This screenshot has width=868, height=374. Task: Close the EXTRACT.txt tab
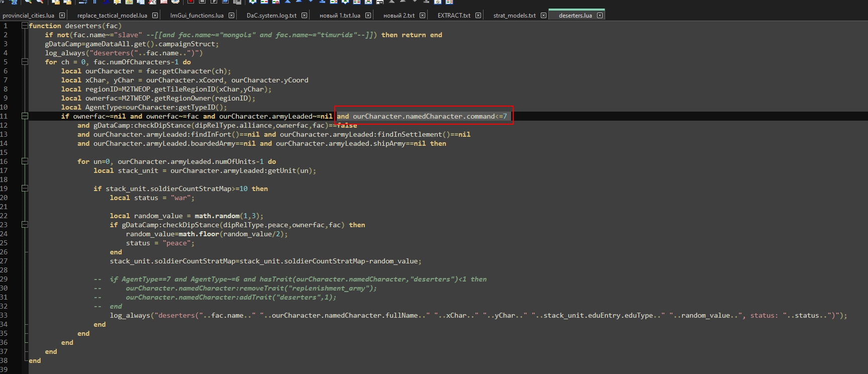coord(478,16)
